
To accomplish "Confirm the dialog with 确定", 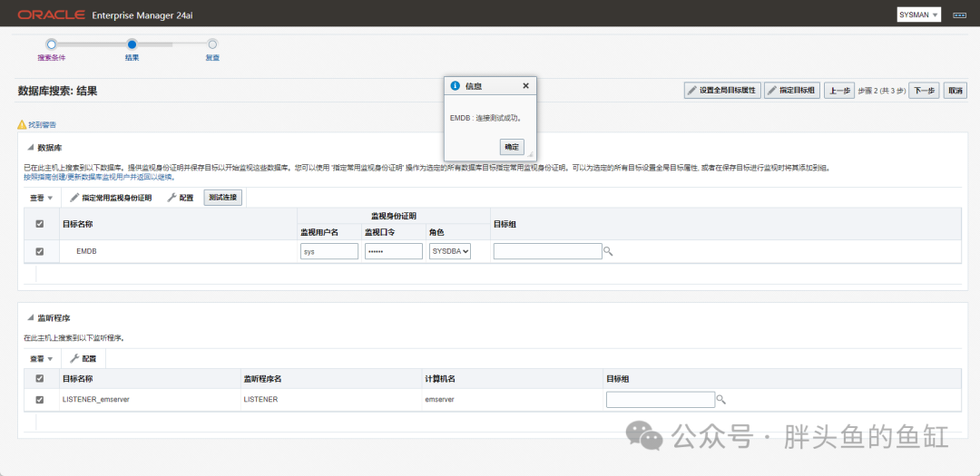I will tap(512, 147).
